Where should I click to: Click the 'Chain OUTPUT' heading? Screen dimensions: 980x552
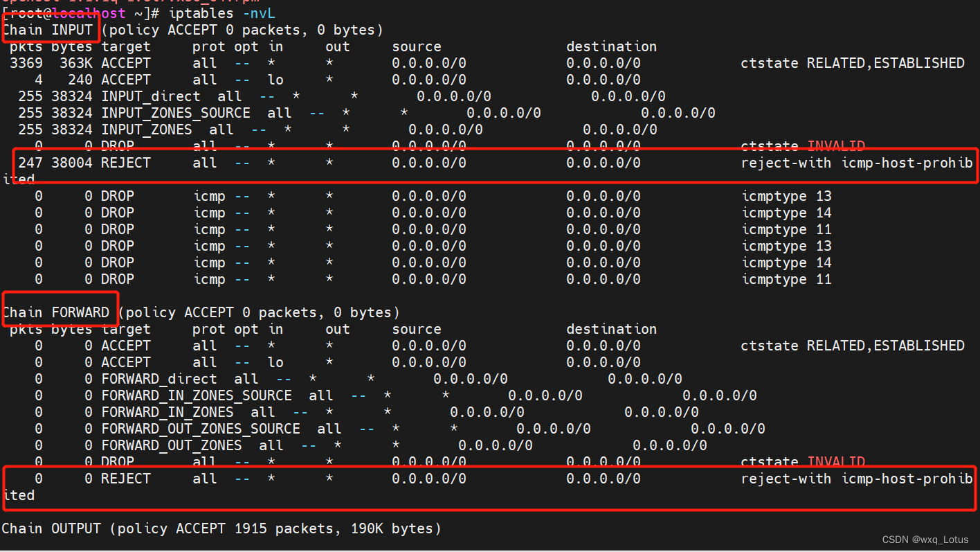[51, 528]
